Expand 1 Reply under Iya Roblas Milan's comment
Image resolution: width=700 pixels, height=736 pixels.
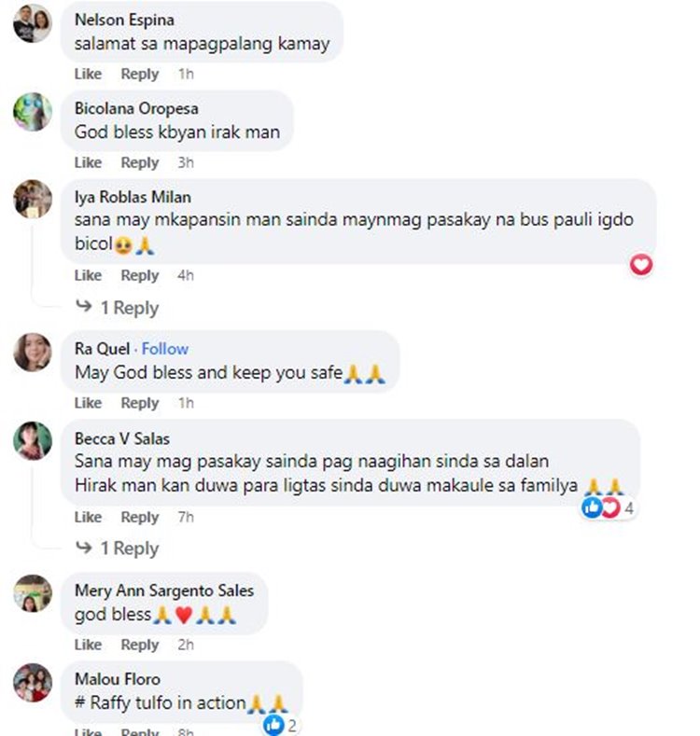click(130, 308)
